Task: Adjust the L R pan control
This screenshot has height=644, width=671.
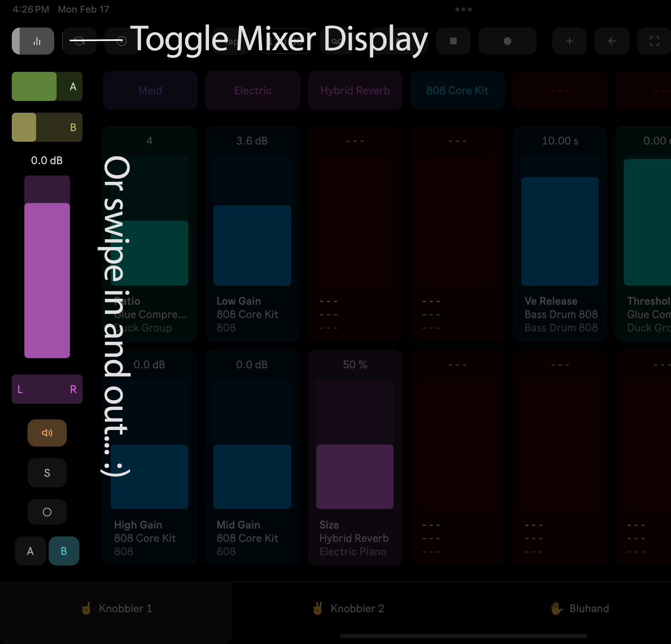Action: click(x=47, y=389)
